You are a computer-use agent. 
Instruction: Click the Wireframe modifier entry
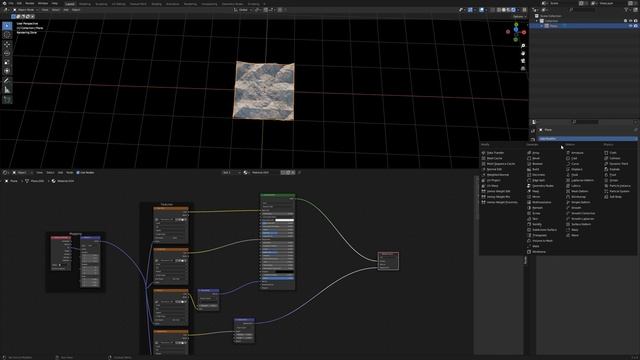point(536,252)
